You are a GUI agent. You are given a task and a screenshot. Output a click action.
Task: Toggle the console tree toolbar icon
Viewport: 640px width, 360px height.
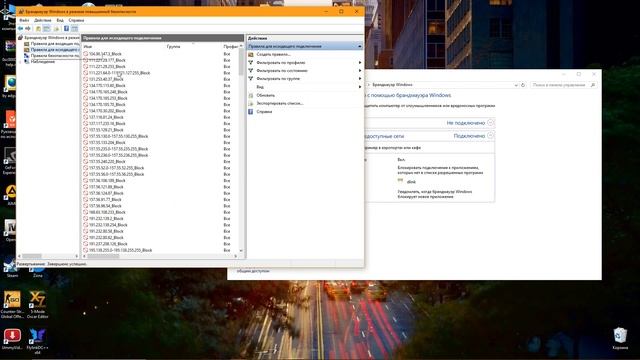point(47,29)
